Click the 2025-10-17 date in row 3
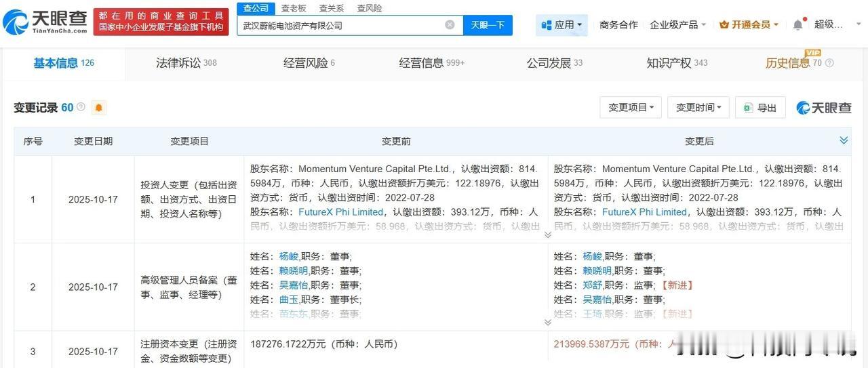868x368 pixels. (x=94, y=351)
